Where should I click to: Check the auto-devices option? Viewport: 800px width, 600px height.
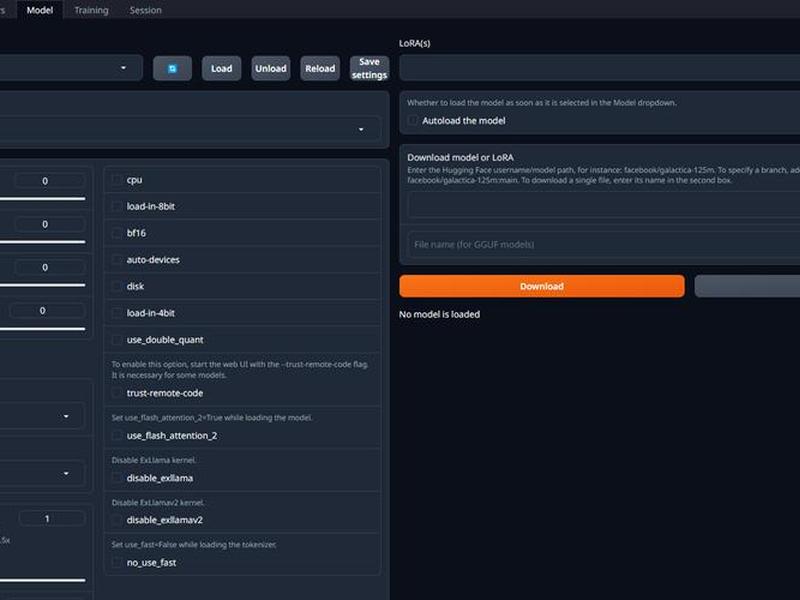point(117,260)
